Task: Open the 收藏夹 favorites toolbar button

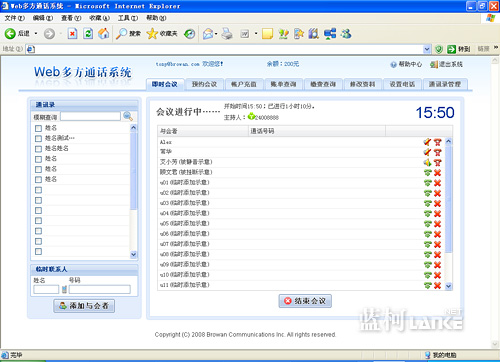Action: [162, 34]
